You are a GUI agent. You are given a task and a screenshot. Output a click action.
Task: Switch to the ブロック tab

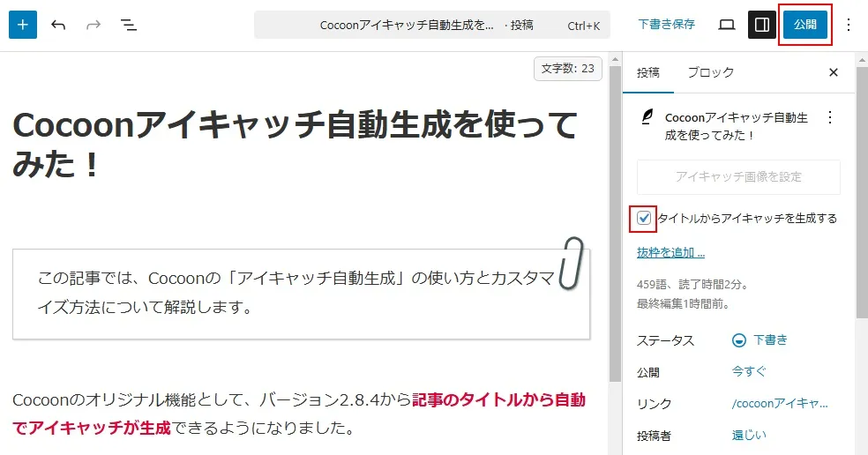[710, 72]
